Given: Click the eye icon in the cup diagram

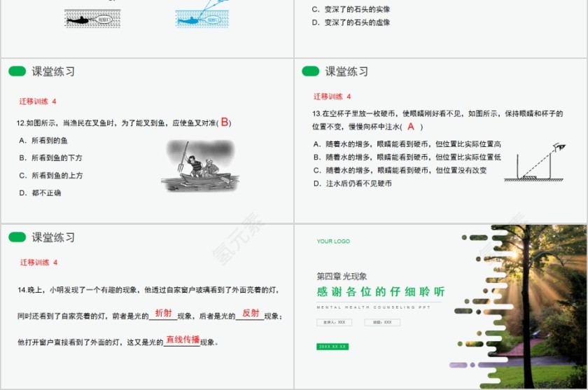Looking at the screenshot, I should 559,147.
